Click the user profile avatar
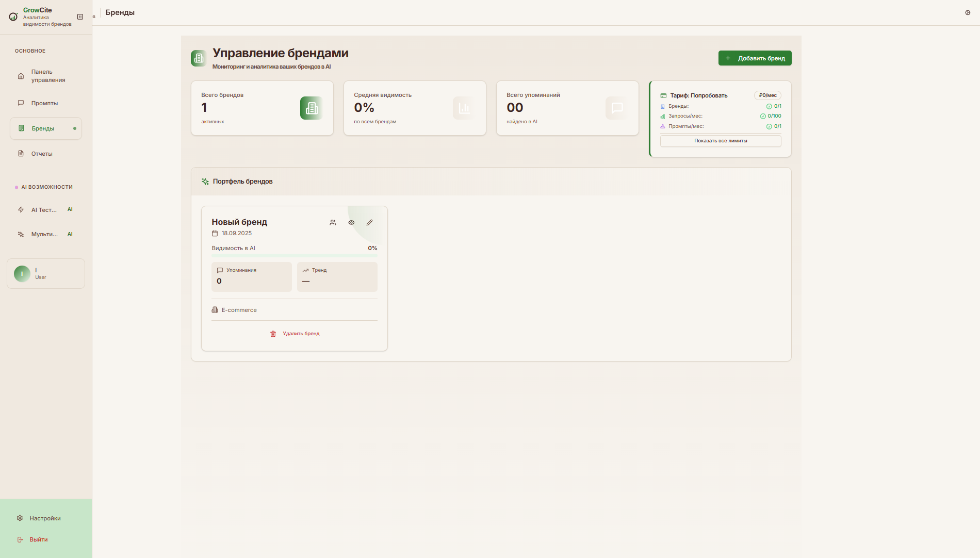980x558 pixels. point(22,274)
